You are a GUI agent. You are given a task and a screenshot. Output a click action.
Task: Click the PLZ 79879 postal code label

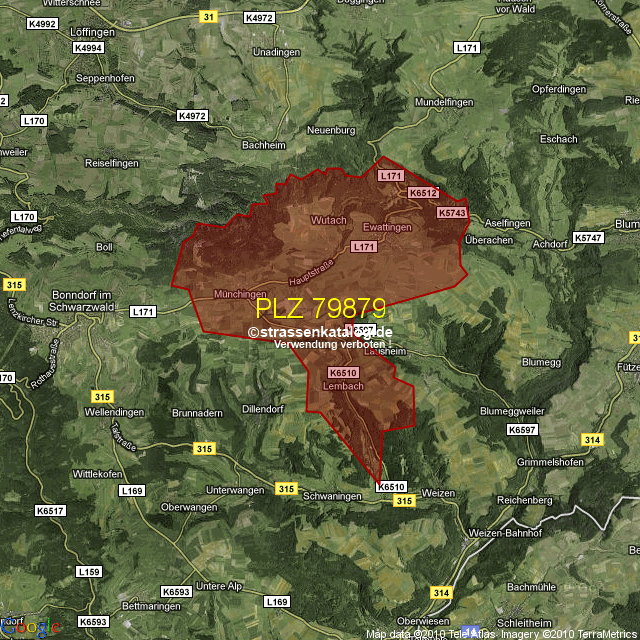320,308
